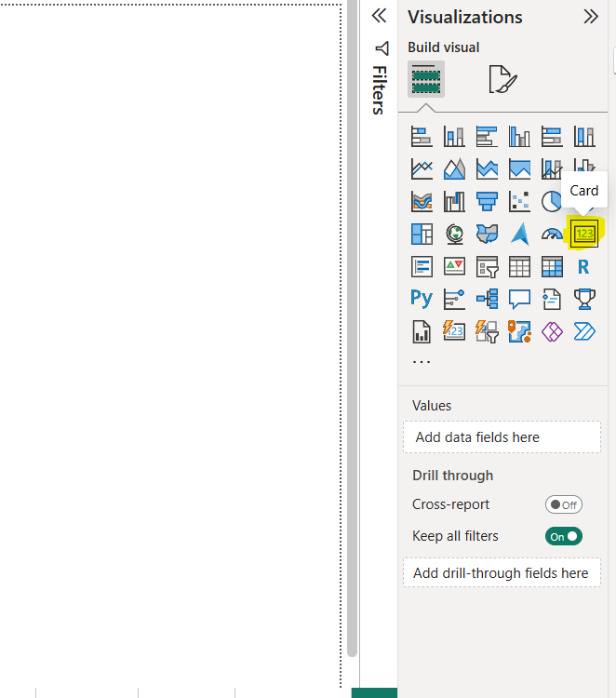Collapse the Visualizations pane
Viewport: 616px width, 698px height.
point(591,16)
